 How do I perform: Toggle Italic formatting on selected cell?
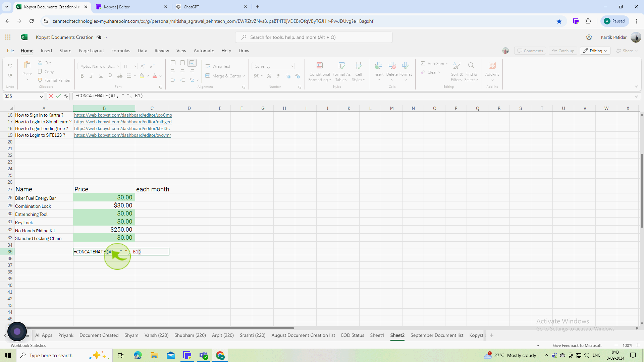pyautogui.click(x=91, y=76)
